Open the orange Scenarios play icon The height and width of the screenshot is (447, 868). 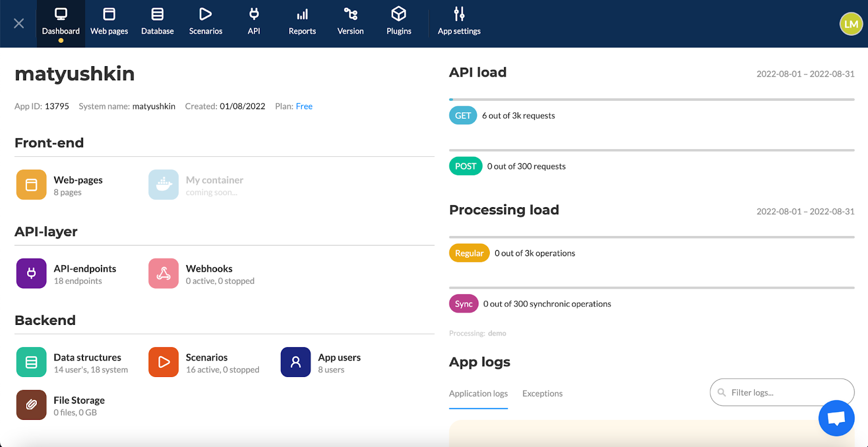pos(163,362)
